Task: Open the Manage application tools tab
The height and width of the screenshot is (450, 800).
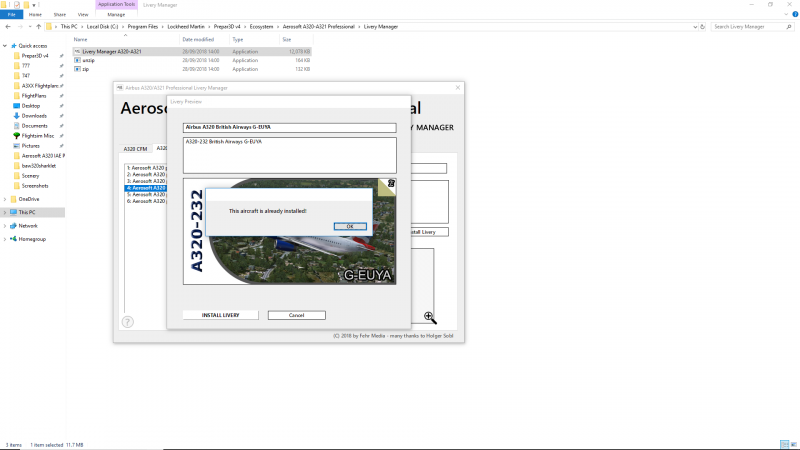Action: point(116,14)
